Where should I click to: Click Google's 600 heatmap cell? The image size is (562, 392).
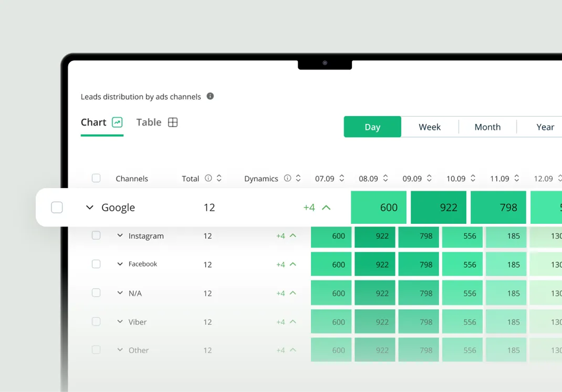379,207
